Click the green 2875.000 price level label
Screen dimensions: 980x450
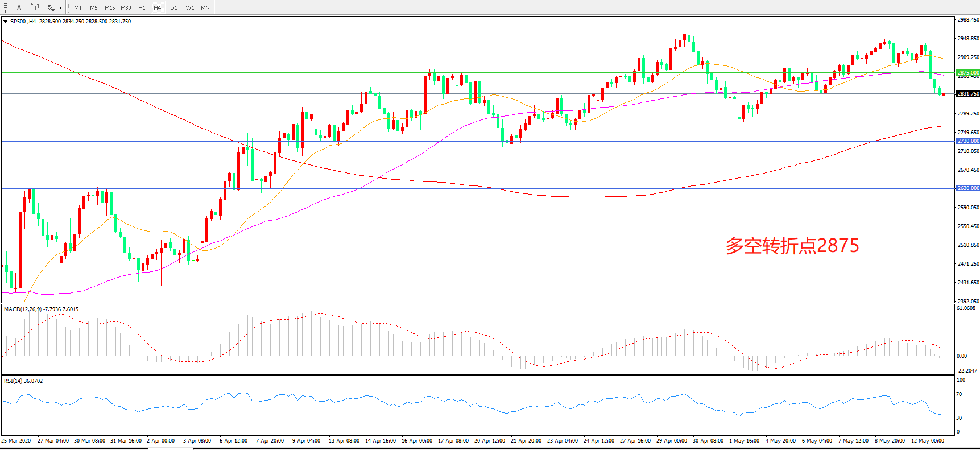click(x=967, y=73)
